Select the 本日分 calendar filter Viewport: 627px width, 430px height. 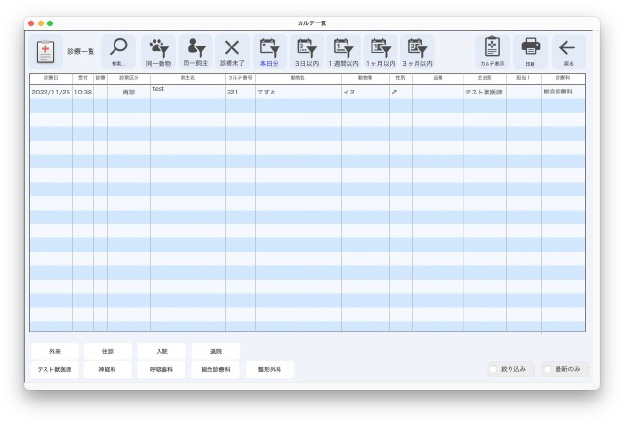point(269,50)
